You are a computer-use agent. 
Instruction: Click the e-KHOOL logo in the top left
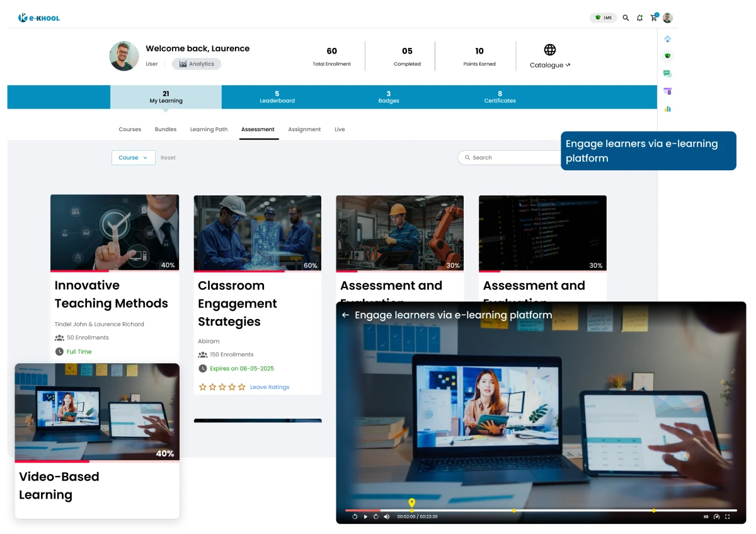(x=39, y=18)
